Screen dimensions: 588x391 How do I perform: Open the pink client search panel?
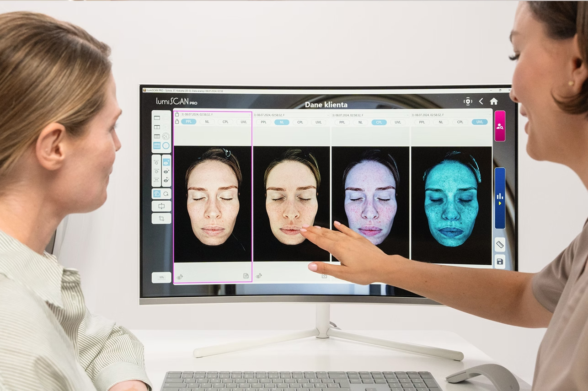[x=500, y=126]
